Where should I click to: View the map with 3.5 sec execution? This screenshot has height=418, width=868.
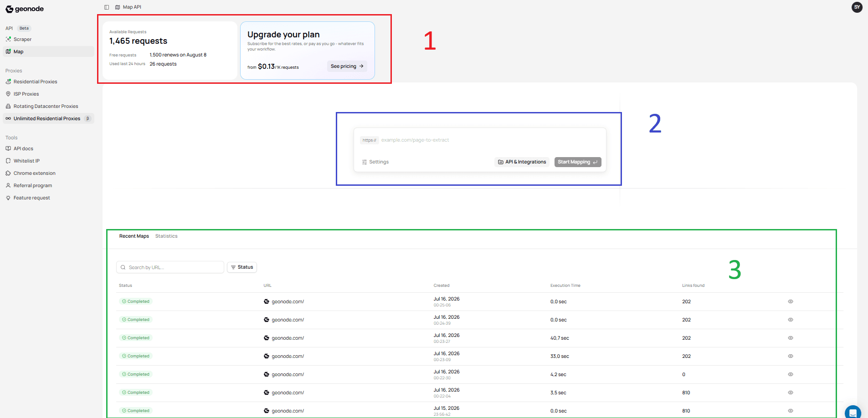(791, 393)
